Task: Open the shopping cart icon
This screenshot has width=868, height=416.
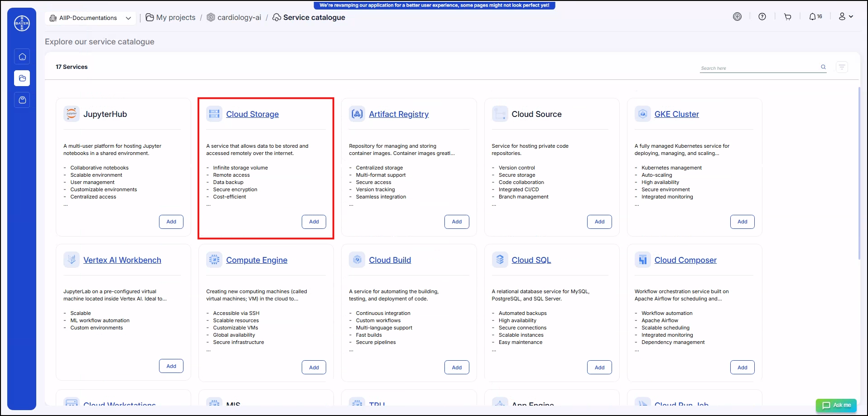Action: click(x=788, y=17)
